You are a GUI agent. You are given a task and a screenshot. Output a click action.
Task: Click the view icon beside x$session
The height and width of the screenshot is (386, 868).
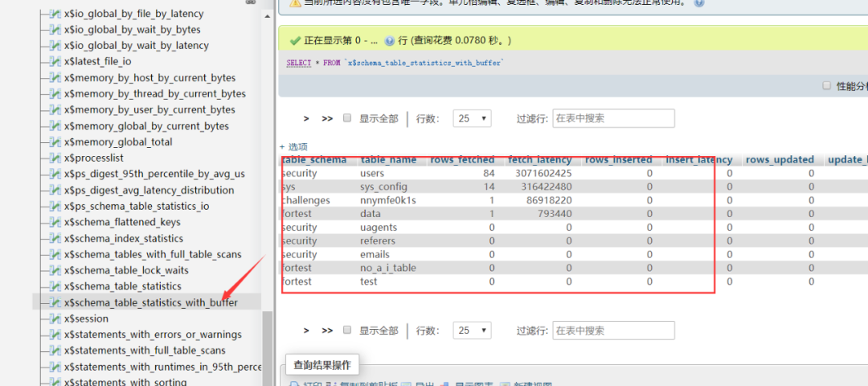[55, 318]
